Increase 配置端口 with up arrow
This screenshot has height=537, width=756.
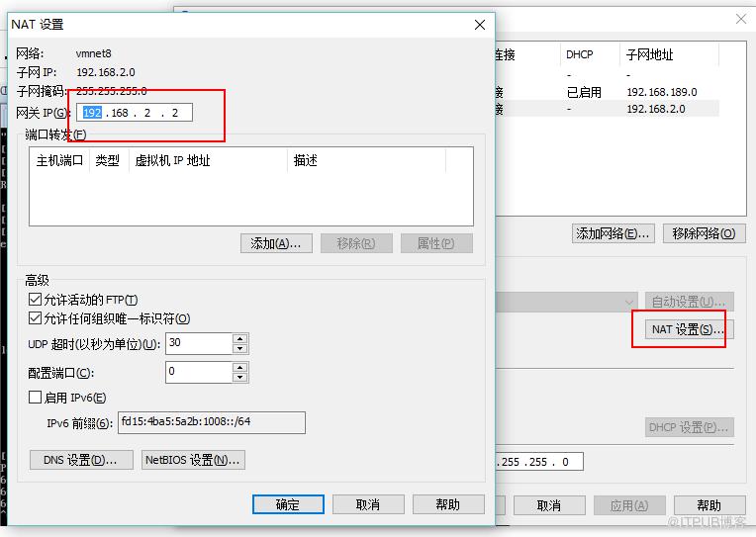point(240,367)
